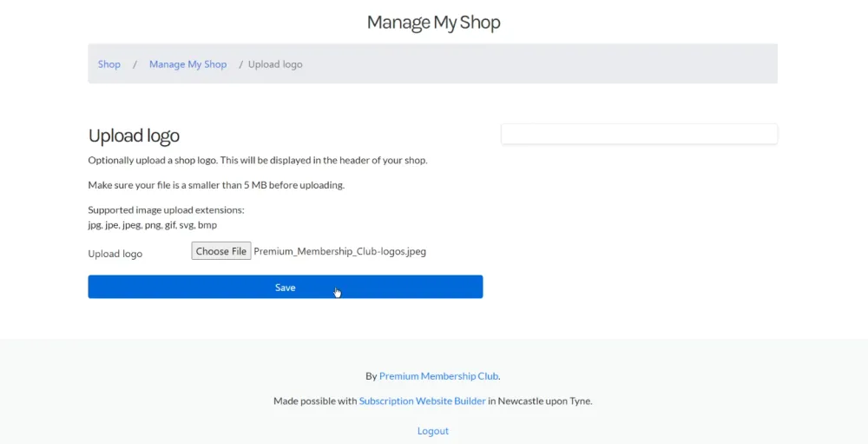Click the 5 MB file size notice
Viewport: 868px width, 444px height.
(216, 185)
